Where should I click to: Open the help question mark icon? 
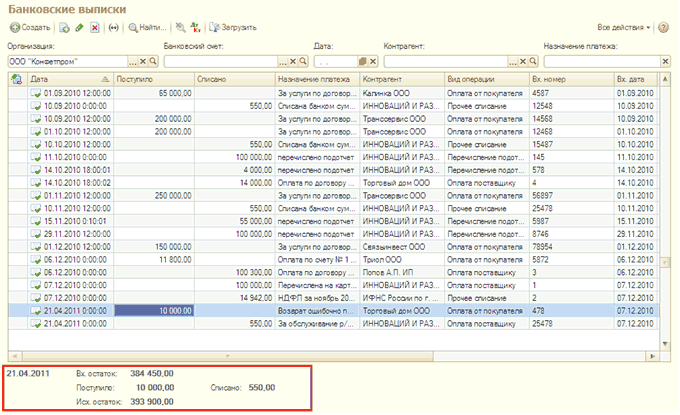[x=665, y=27]
